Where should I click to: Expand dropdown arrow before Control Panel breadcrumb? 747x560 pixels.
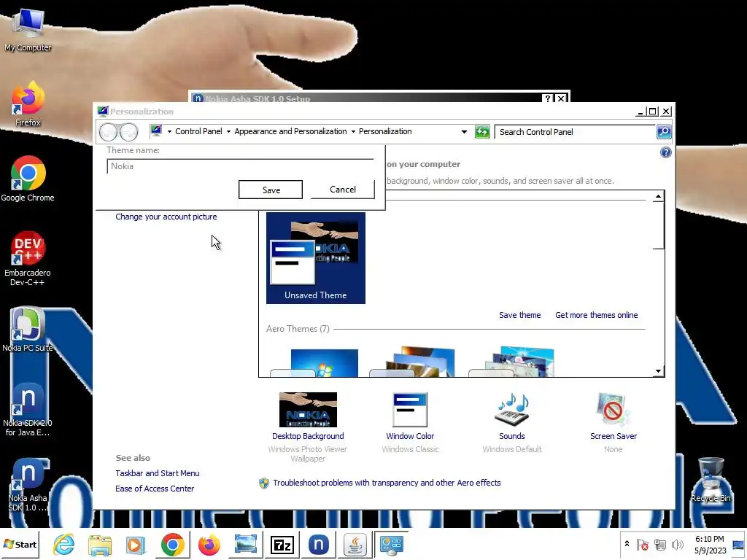169,131
